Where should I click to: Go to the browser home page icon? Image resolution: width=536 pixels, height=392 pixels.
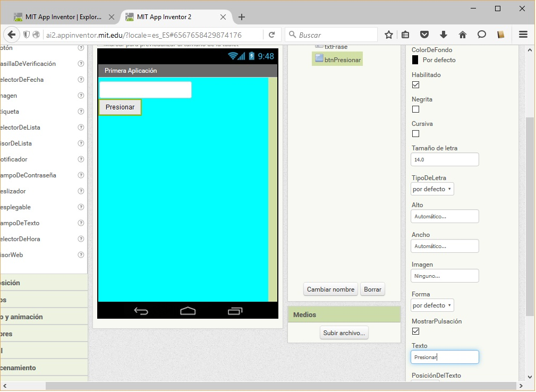click(x=462, y=35)
